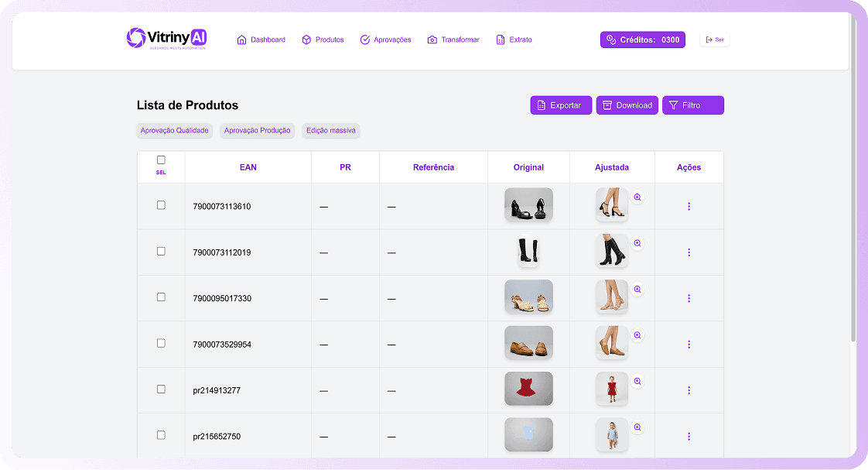Zoom the adjusted image of pr215652750
This screenshot has height=470, width=868.
click(637, 427)
